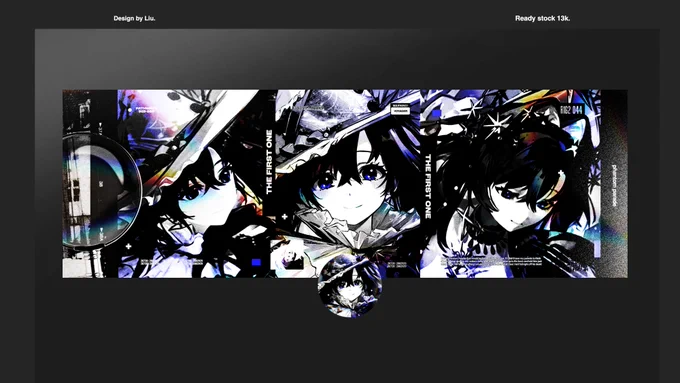Image resolution: width=680 pixels, height=383 pixels.
Task: Click the "R182 044" code label
Action: coord(572,110)
